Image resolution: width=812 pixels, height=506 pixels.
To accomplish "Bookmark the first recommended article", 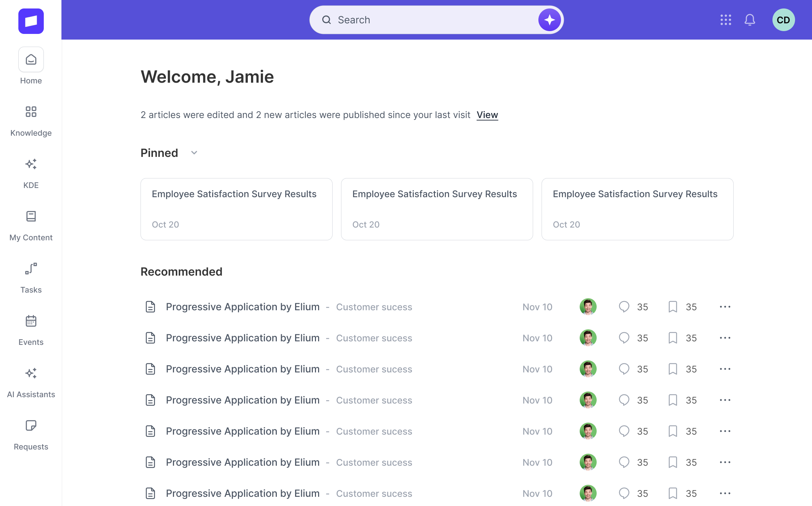I will (x=673, y=307).
